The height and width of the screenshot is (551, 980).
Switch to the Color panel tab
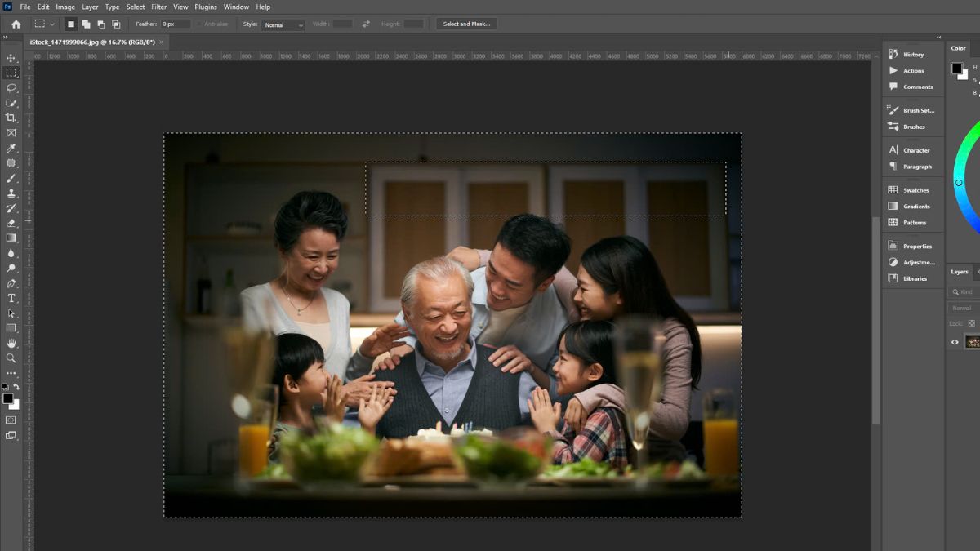(958, 48)
